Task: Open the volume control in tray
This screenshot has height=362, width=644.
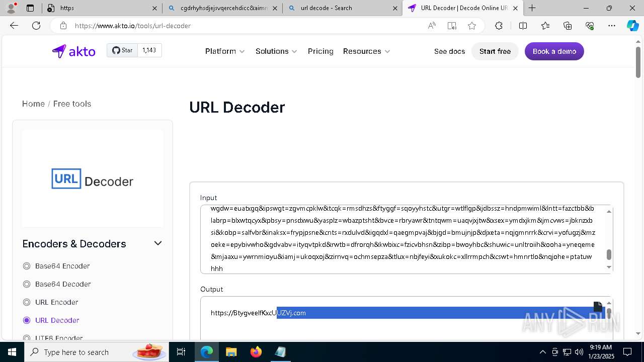Action: (579, 352)
